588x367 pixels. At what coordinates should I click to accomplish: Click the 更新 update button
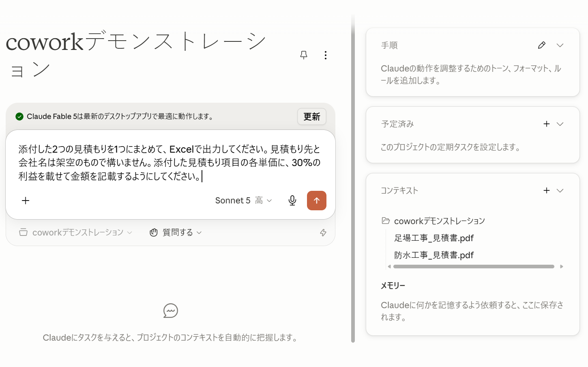312,117
